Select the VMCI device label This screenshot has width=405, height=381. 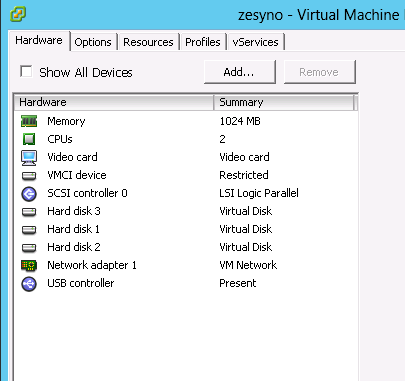[x=77, y=175]
